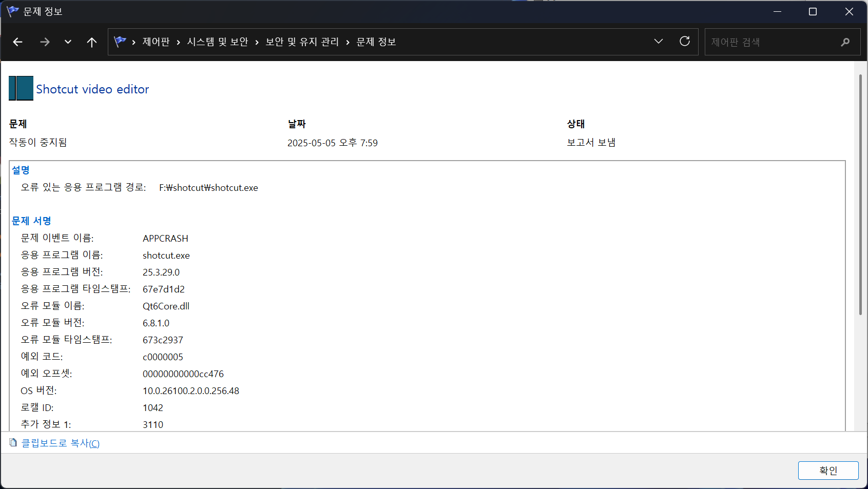Expand chevron after 제어판 breadcrumb
This screenshot has height=489, width=868.
coord(178,42)
